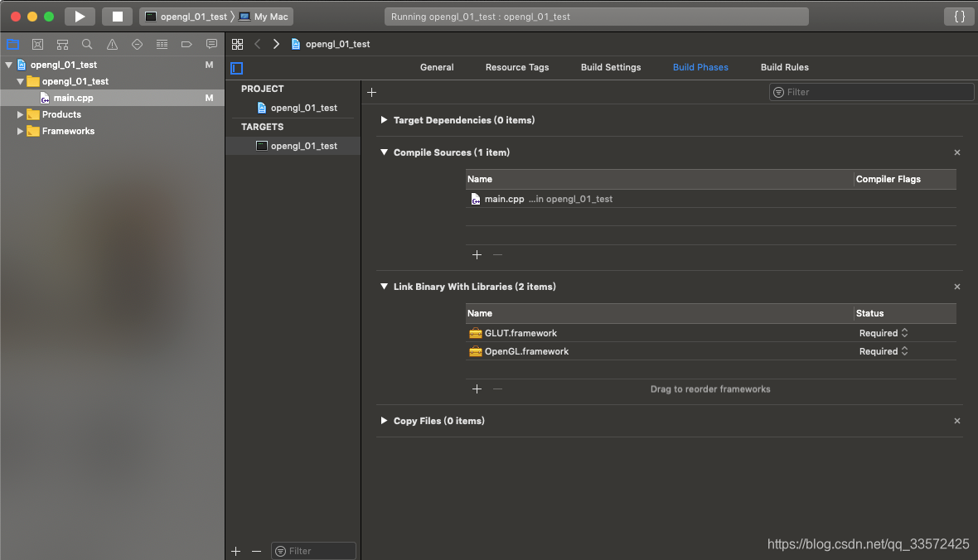
Task: Open the related items grid icon
Action: tap(238, 44)
